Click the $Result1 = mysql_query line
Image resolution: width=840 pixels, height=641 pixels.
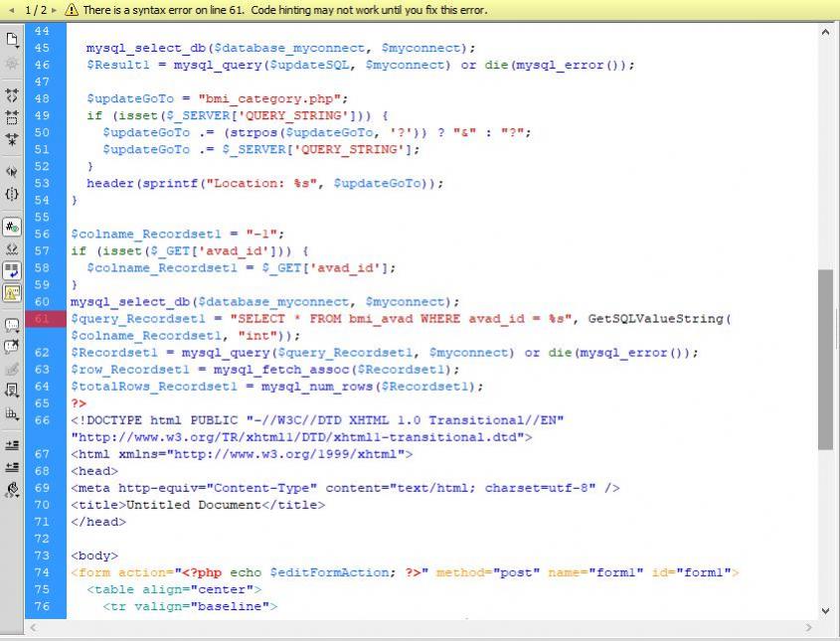361,65
